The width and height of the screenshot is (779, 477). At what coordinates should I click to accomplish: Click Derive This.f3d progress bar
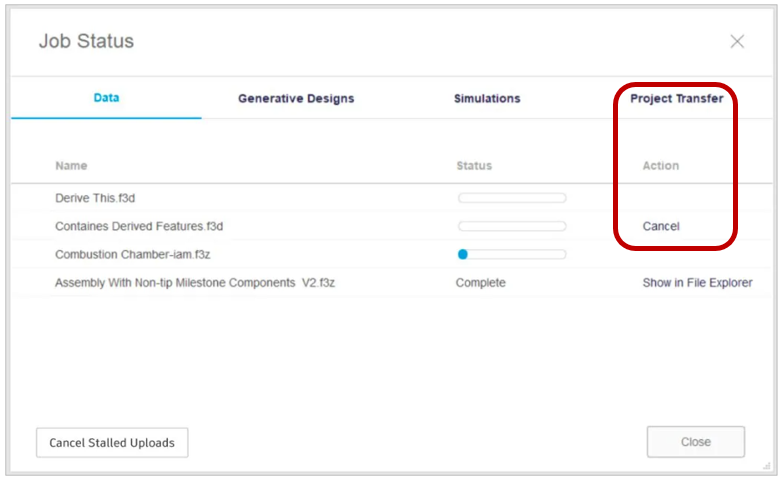point(512,198)
